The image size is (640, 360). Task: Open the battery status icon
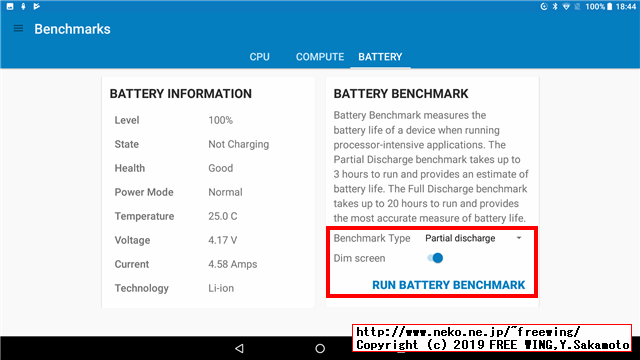[x=609, y=7]
